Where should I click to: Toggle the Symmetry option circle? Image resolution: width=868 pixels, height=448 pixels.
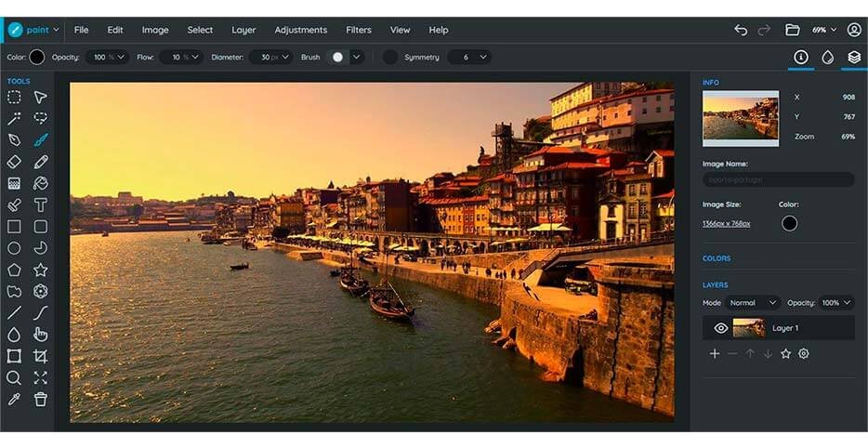(390, 57)
